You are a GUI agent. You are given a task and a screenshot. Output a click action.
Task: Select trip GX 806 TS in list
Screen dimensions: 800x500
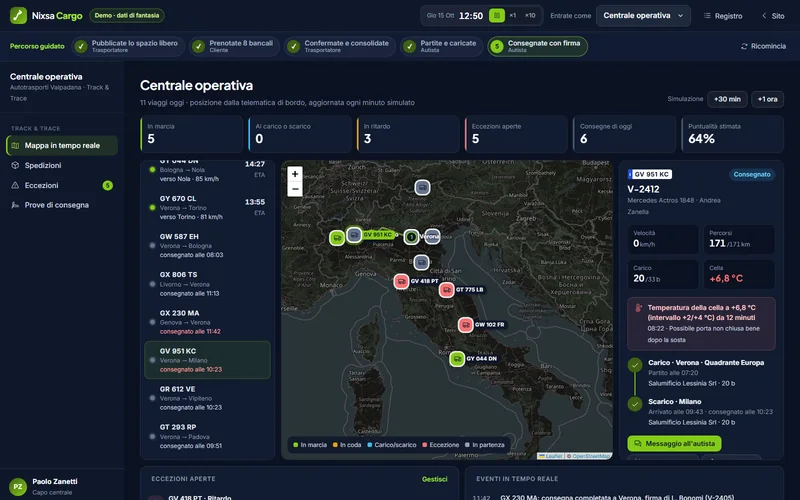pos(208,284)
